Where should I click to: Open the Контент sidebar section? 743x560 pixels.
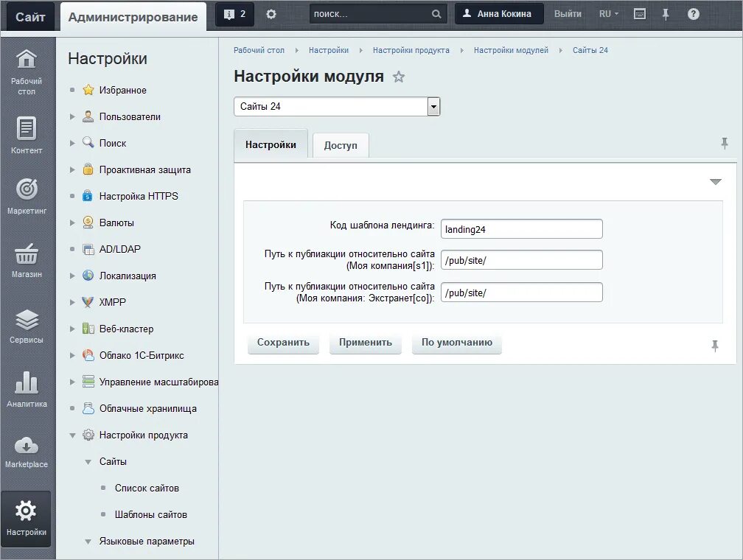(x=27, y=136)
